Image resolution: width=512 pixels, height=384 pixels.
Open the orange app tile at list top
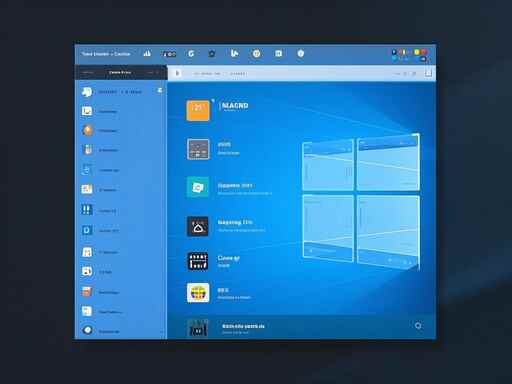point(198,110)
